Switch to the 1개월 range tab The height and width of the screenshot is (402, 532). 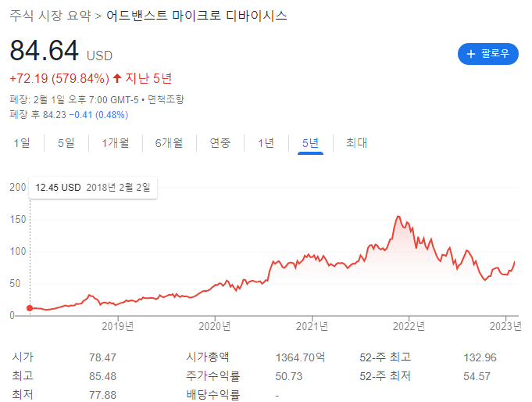click(116, 143)
